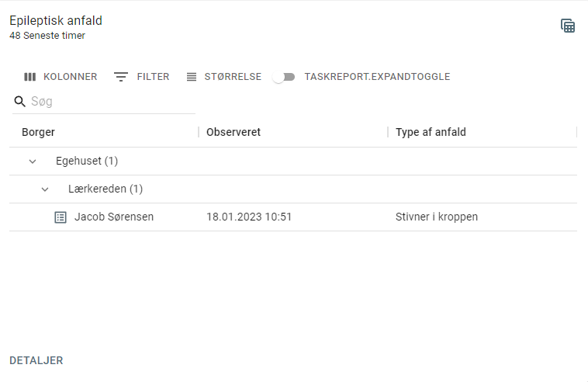588x382 pixels.
Task: Focus the Søg search field
Action: 112,101
